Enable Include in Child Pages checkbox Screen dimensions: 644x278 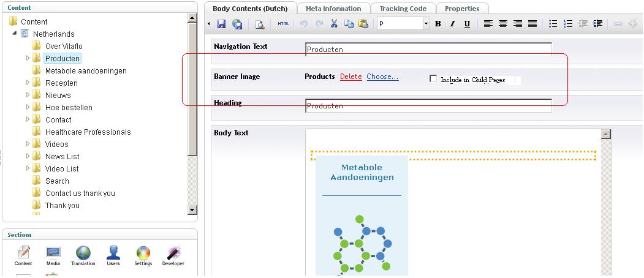(x=433, y=78)
